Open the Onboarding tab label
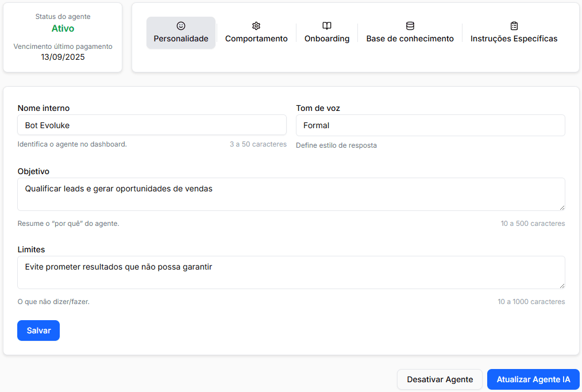Image resolution: width=582 pixels, height=392 pixels. coord(327,39)
